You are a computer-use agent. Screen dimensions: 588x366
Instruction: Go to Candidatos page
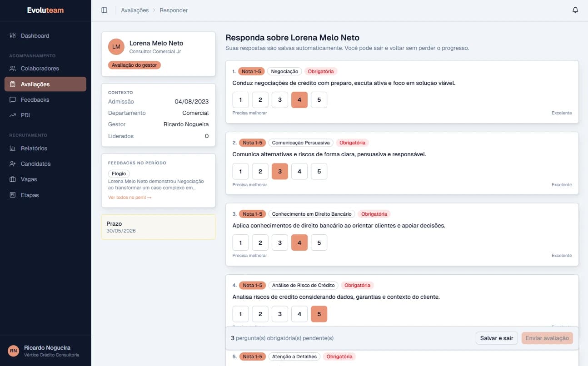45,163
